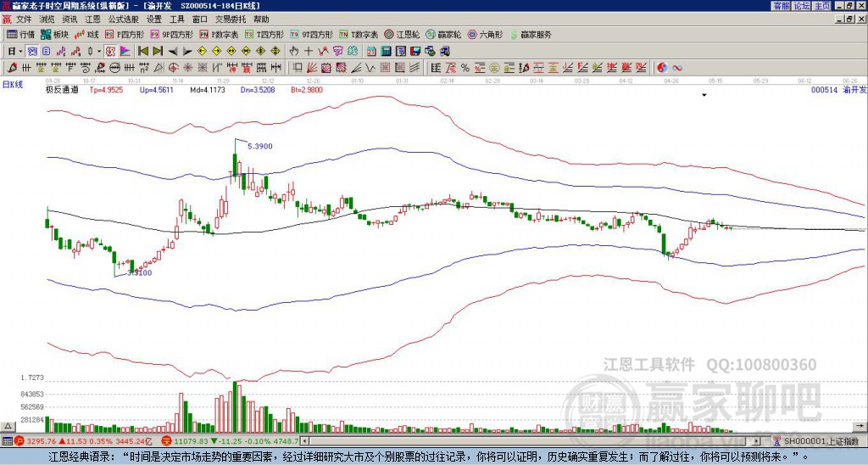Open the 文件 menu
The image size is (868, 465).
24,20
